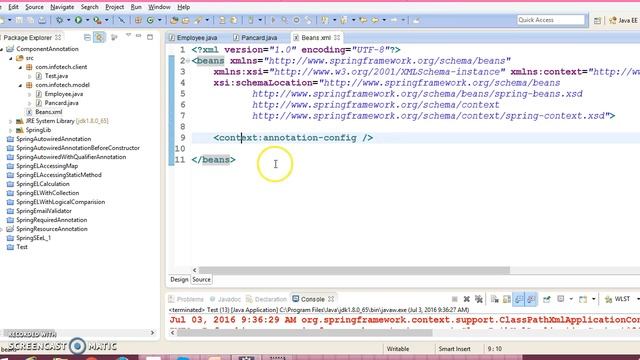Open the Problems tab
The image size is (640, 360).
click(x=186, y=299)
